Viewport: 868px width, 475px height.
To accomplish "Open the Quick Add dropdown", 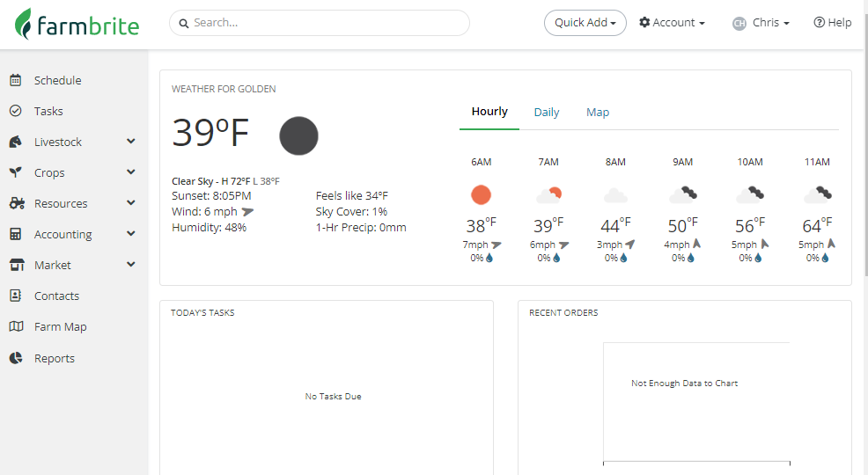I will click(585, 23).
